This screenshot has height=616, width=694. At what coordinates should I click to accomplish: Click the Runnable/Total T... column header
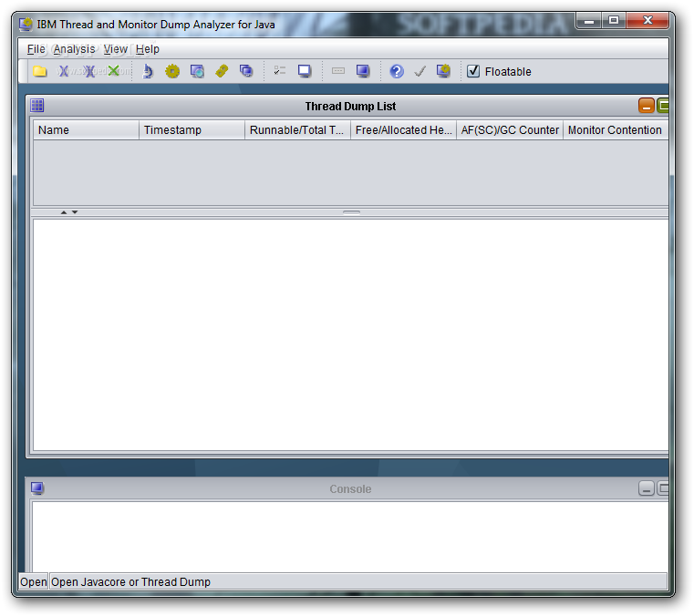[298, 130]
